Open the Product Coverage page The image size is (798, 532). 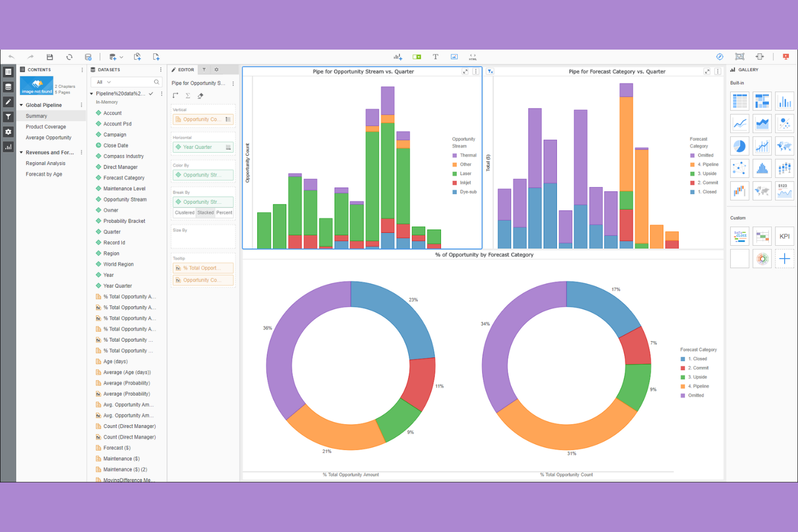coord(46,126)
